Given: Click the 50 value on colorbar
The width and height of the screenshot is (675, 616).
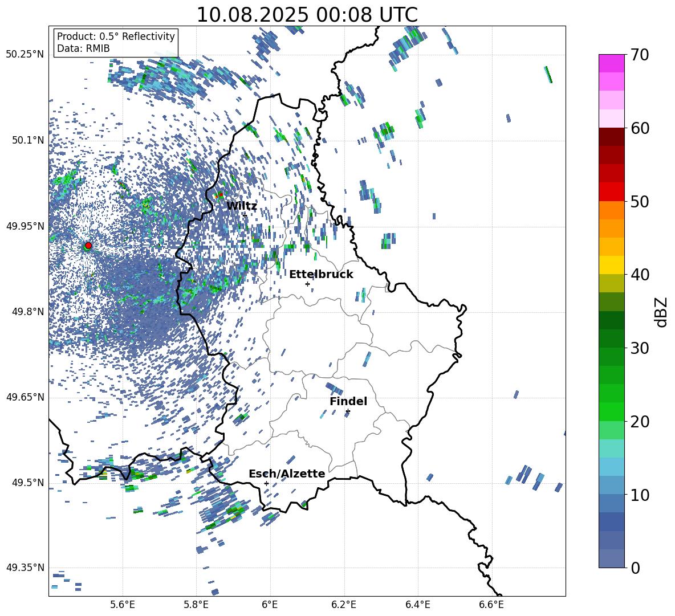Looking at the screenshot, I should pyautogui.click(x=640, y=201).
